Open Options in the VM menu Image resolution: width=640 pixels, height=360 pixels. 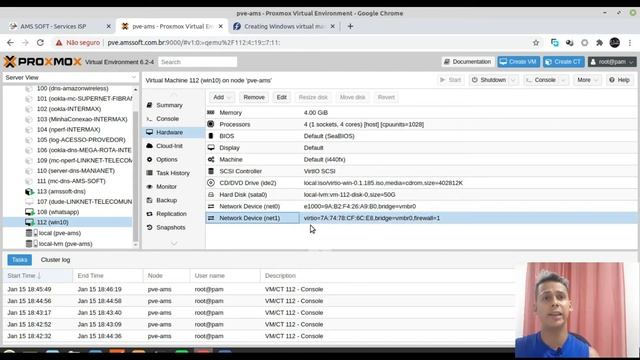(167, 160)
